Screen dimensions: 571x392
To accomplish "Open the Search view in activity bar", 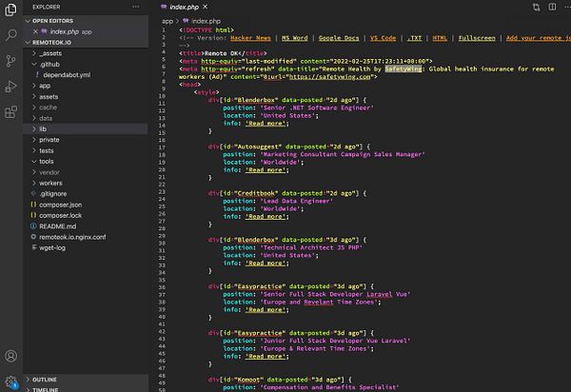I will coord(11,36).
